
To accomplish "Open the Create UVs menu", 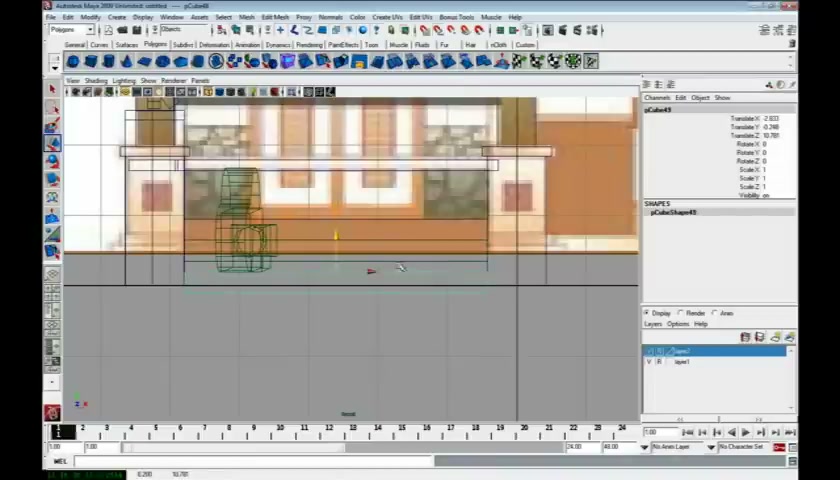I will 387,17.
